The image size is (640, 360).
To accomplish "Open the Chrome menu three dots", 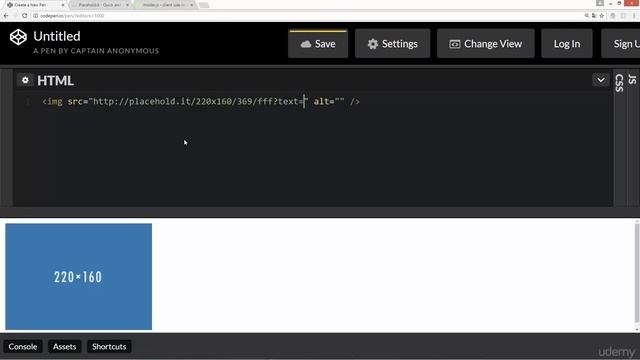I will (x=634, y=16).
